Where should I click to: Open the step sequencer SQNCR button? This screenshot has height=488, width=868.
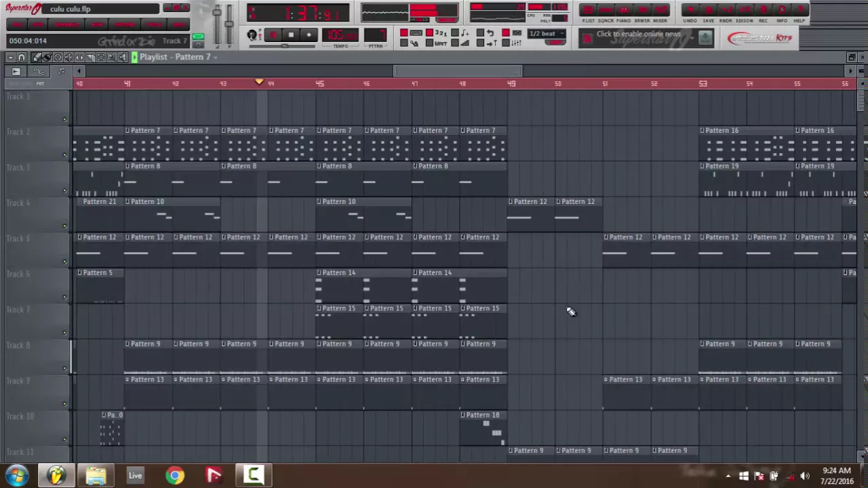(606, 9)
